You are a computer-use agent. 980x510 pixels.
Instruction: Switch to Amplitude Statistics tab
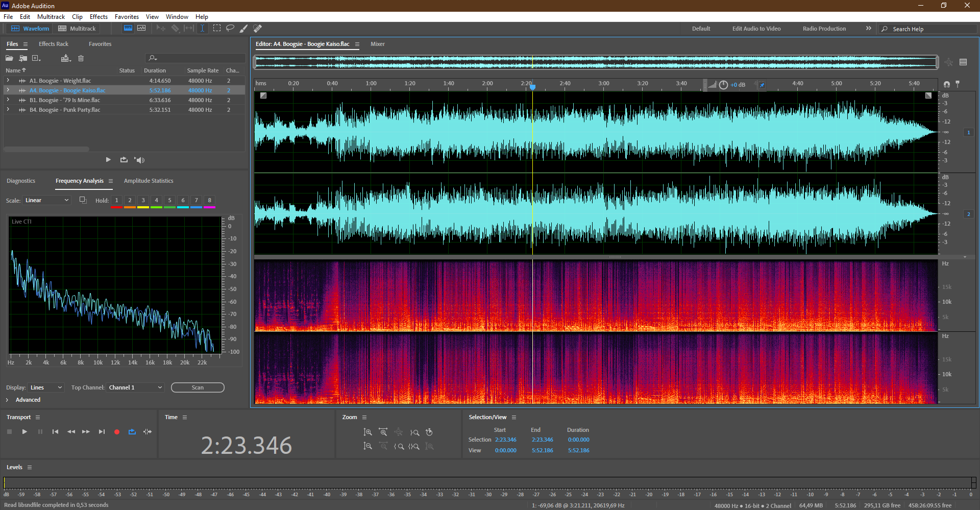point(149,181)
